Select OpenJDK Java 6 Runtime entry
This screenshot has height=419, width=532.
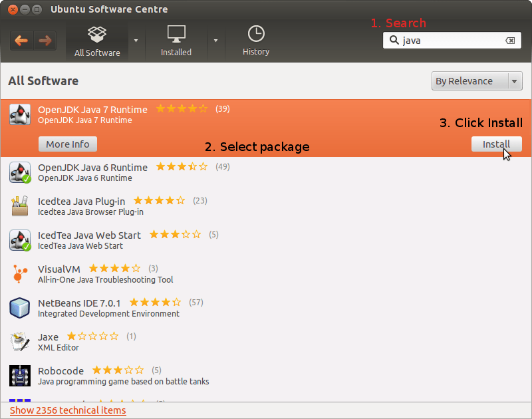[x=266, y=173]
